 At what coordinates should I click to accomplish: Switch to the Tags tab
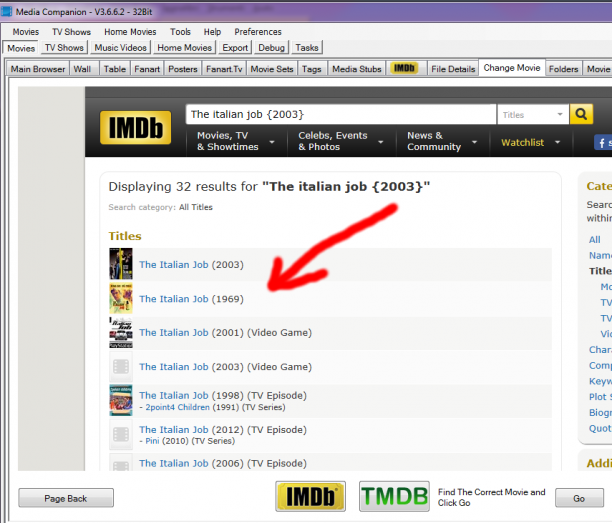(311, 69)
